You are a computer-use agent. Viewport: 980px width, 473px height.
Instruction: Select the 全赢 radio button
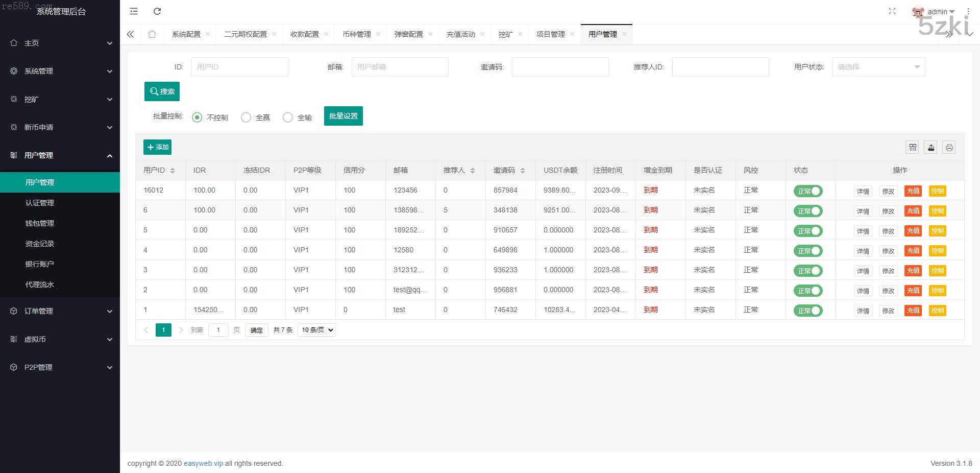(x=246, y=117)
